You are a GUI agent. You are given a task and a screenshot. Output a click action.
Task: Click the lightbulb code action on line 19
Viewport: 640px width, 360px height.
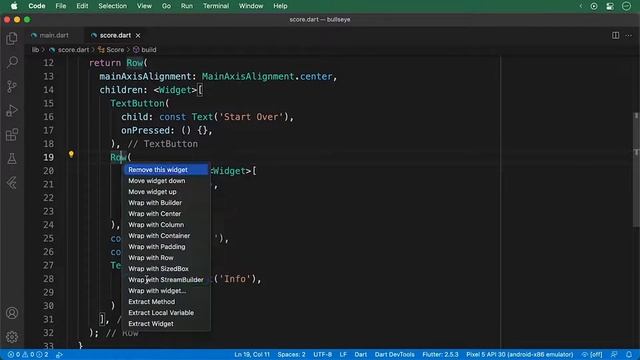tap(71, 154)
